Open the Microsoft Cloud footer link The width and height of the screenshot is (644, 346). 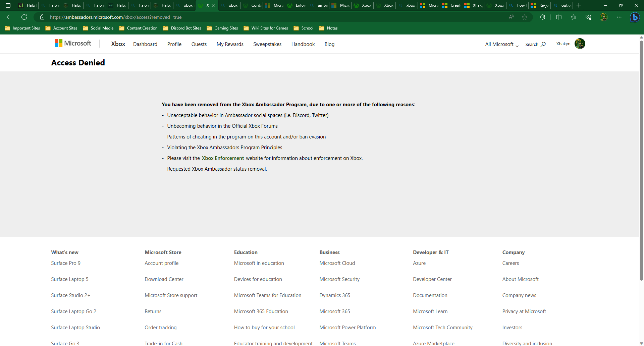[337, 263]
